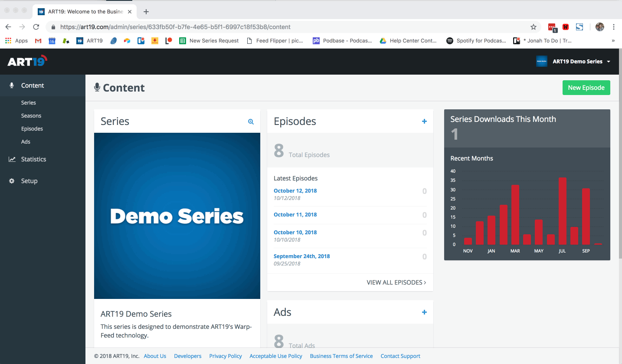Click the JUL bar in downloads chart
Screen dimensions: 622x364
[x=562, y=211]
